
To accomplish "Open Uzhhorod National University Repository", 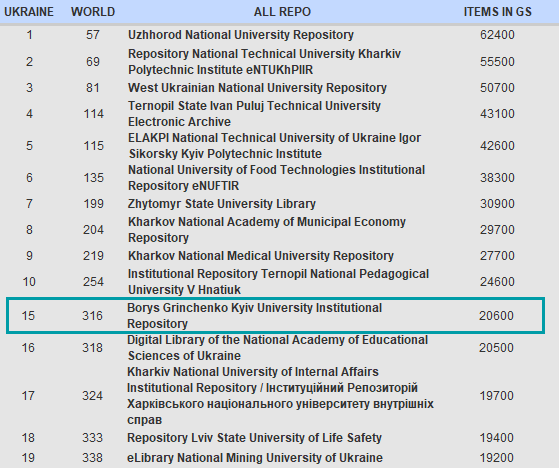I will [241, 35].
